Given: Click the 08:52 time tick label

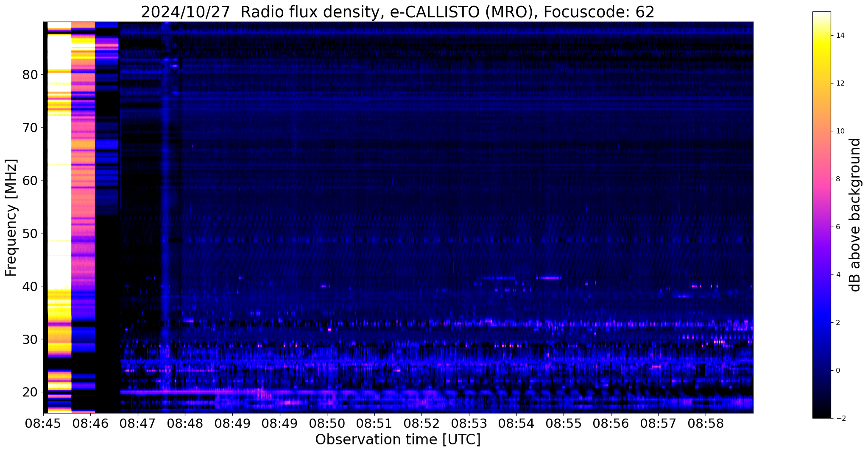Looking at the screenshot, I should 421,424.
